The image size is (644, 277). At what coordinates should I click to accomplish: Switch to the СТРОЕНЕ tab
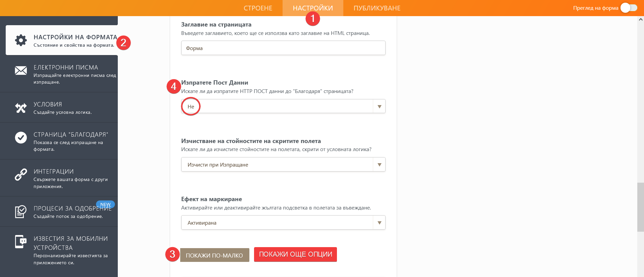point(258,8)
